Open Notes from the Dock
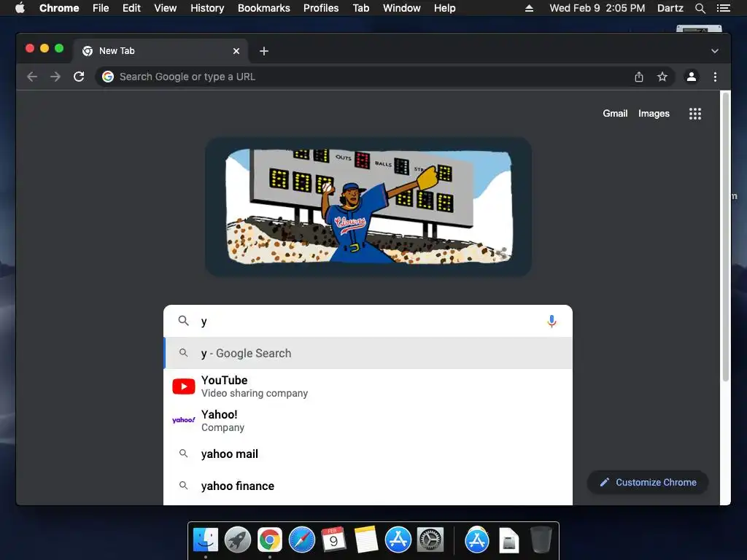The width and height of the screenshot is (747, 560). tap(366, 540)
